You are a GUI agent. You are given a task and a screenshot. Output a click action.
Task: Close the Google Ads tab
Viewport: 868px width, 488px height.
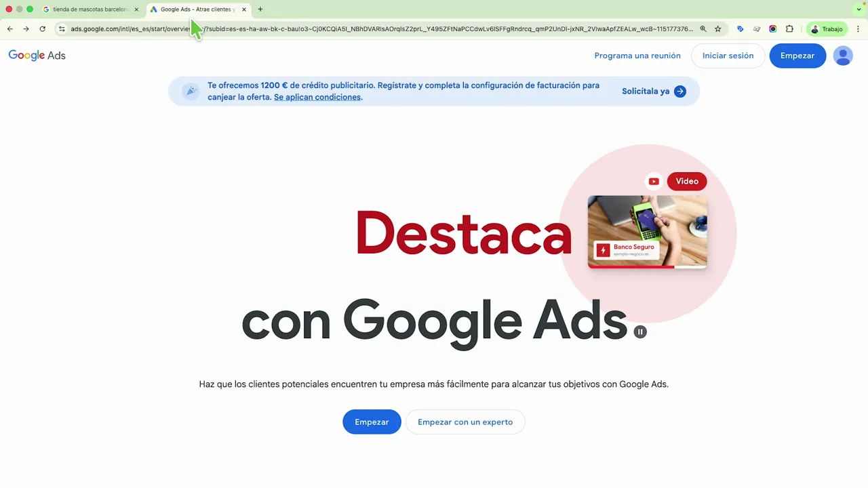244,9
